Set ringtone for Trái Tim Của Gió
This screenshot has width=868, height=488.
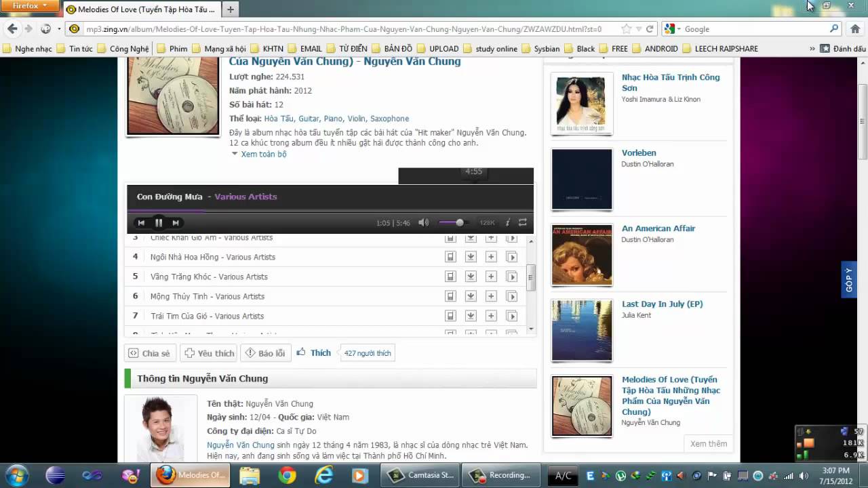click(x=450, y=316)
